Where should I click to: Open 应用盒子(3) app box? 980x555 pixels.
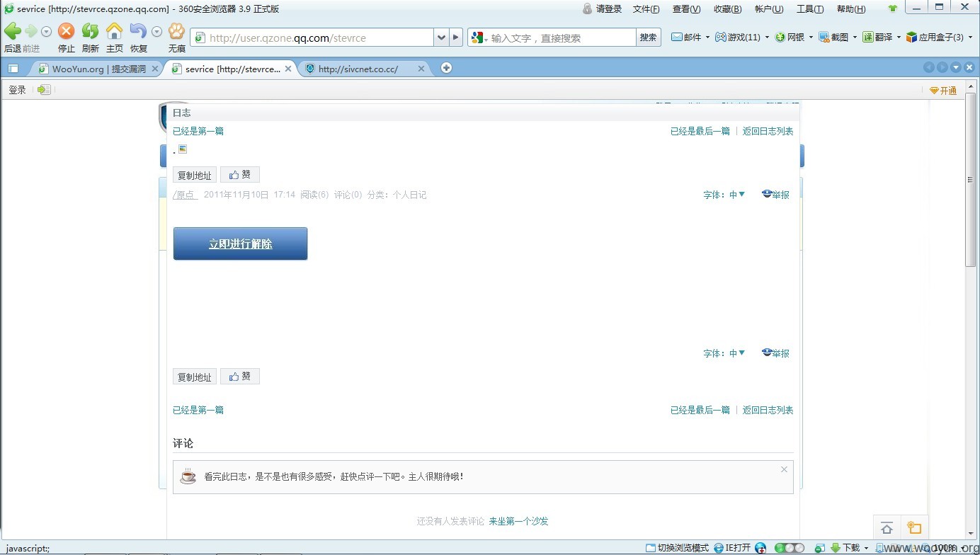click(x=935, y=37)
